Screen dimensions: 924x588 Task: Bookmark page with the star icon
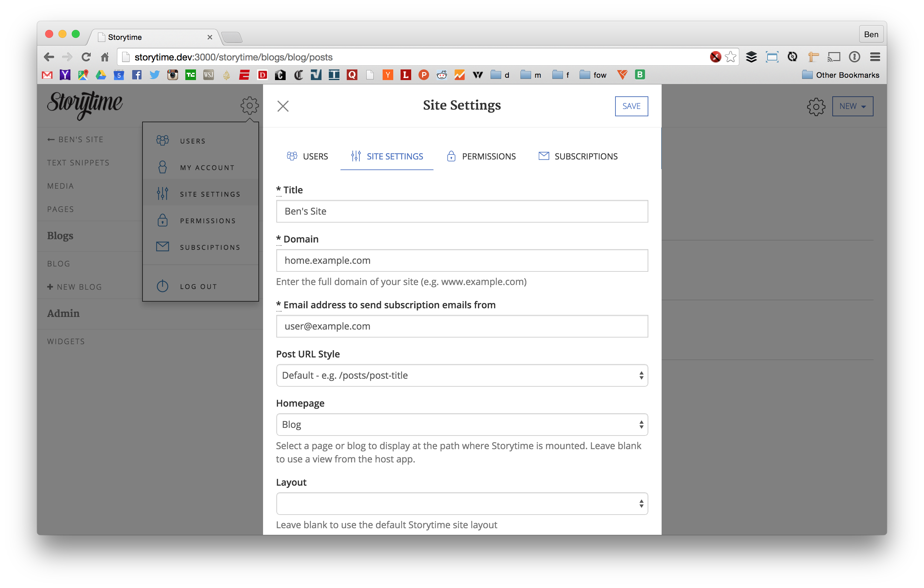731,57
